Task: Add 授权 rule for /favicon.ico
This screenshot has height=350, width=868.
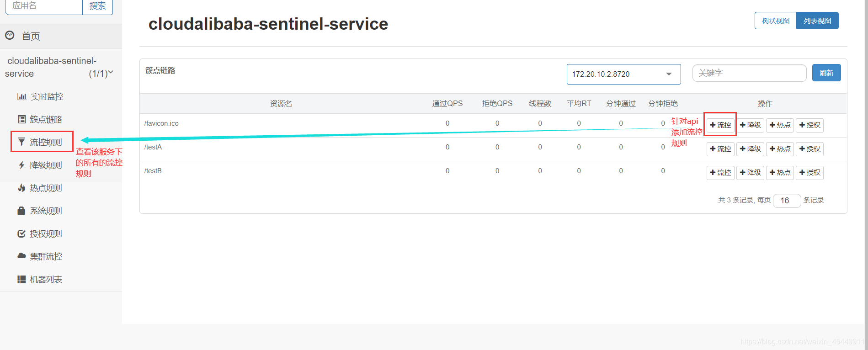Action: [x=809, y=125]
